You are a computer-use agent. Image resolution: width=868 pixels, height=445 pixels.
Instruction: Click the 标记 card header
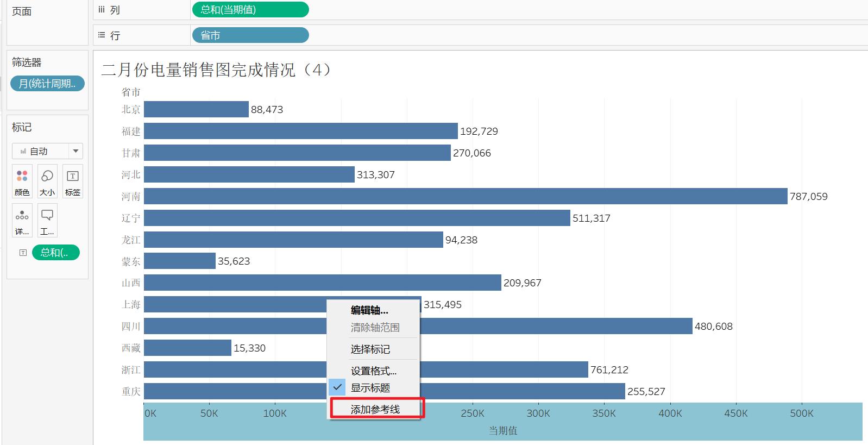pyautogui.click(x=22, y=127)
